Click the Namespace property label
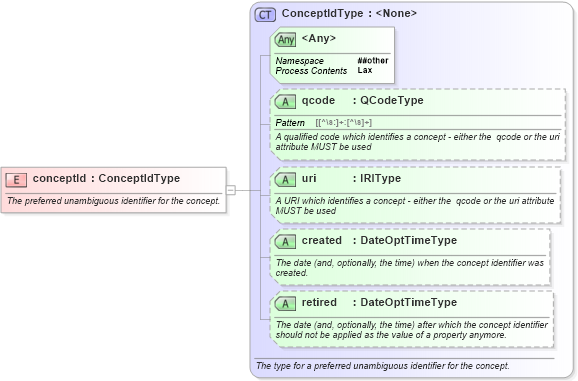This screenshot has height=381, width=578. (x=299, y=61)
